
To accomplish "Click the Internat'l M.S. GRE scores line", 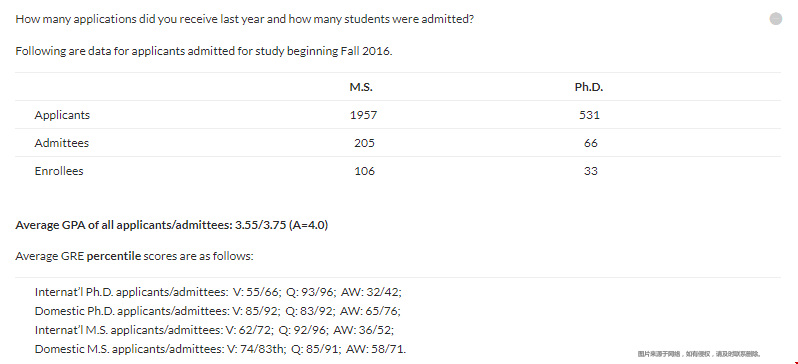I will tap(214, 330).
